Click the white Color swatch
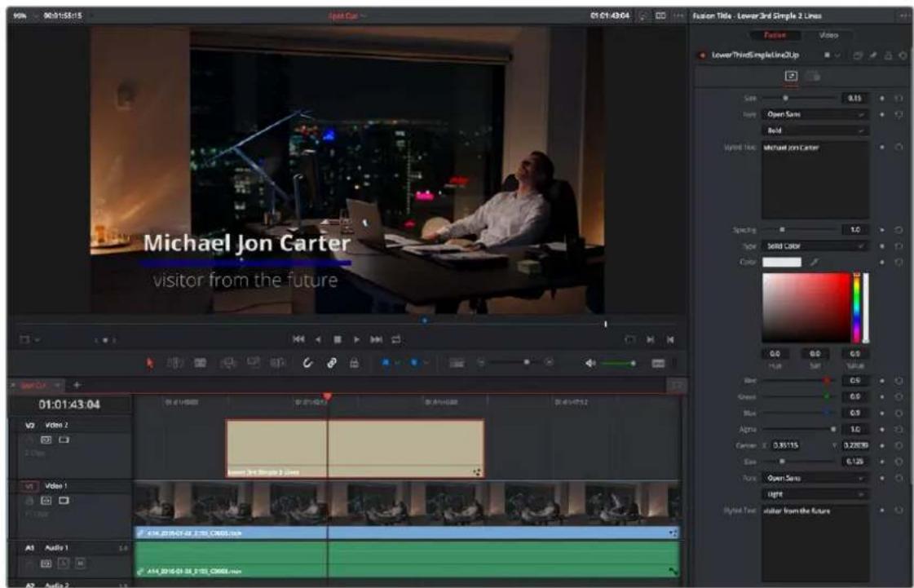914x588 pixels. pos(782,262)
